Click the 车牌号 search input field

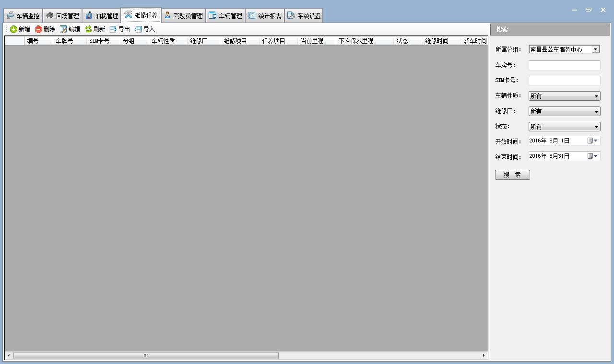pyautogui.click(x=564, y=66)
